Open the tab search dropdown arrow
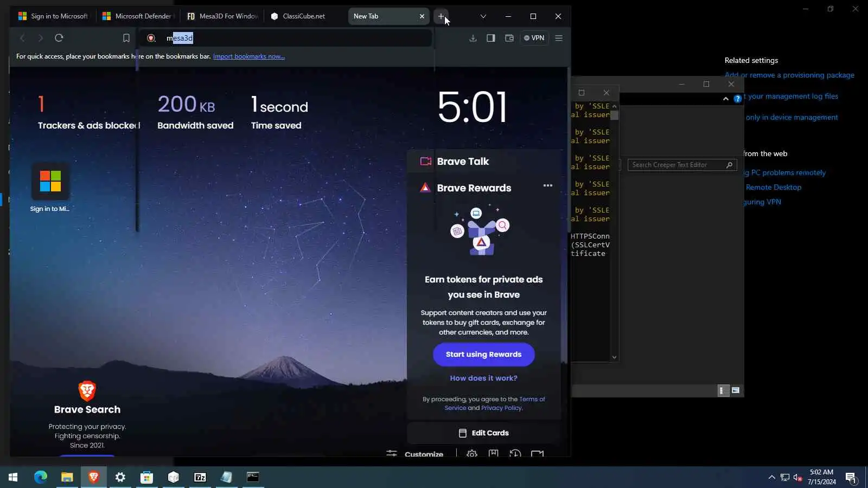Screen dimensions: 868x488 click(x=483, y=16)
